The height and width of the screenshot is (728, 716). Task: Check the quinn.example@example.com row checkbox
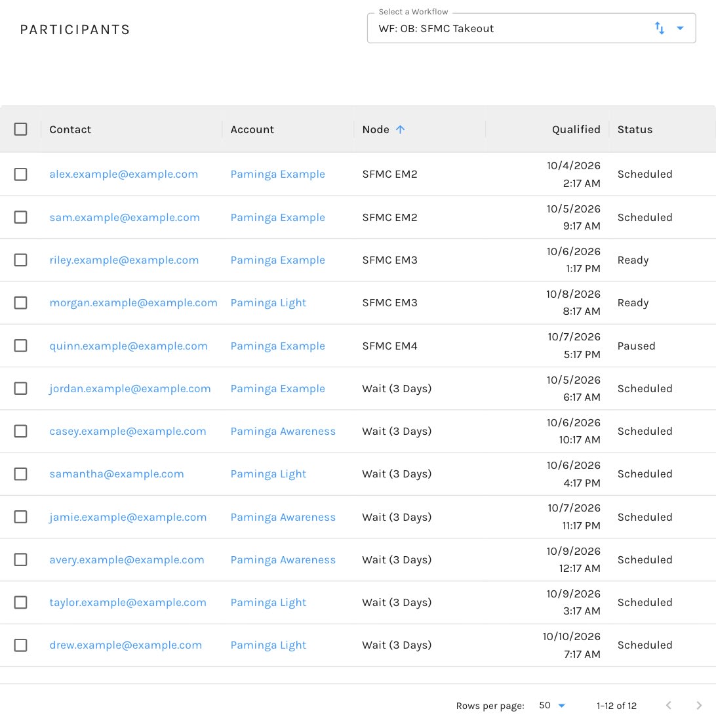click(x=20, y=346)
